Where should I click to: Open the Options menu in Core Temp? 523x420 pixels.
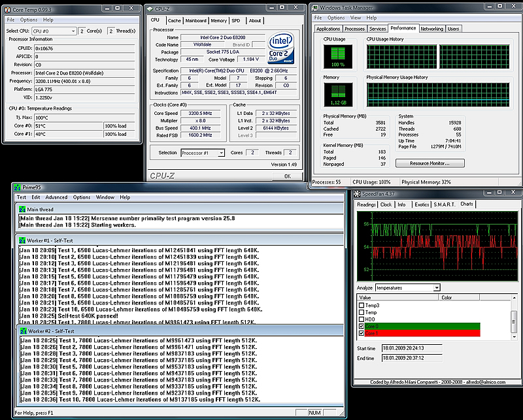point(29,20)
